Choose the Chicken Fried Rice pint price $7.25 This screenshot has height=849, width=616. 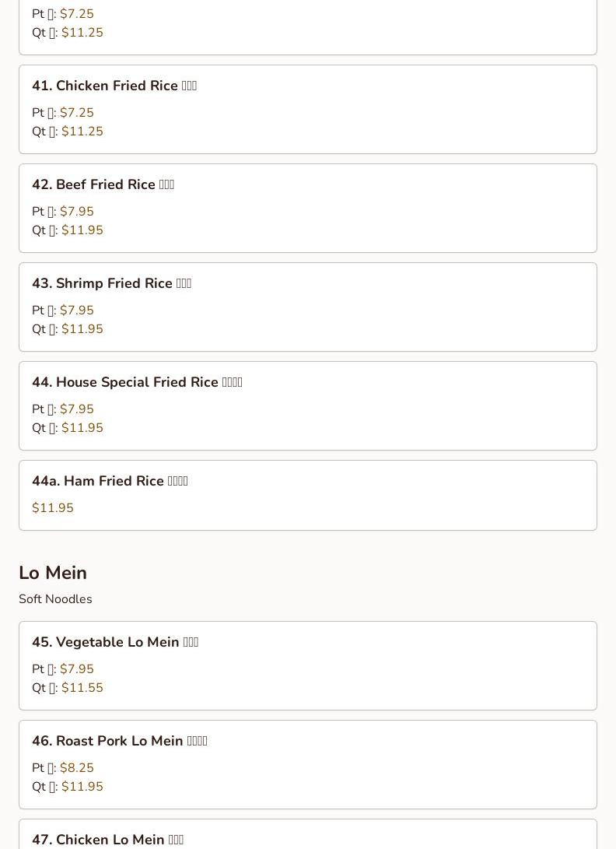pyautogui.click(x=76, y=113)
